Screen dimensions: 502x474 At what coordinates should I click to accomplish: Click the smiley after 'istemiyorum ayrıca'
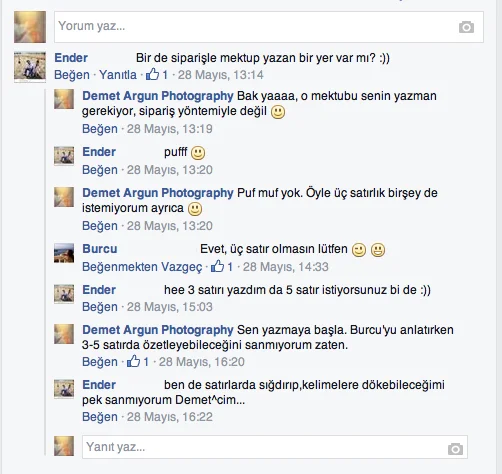(195, 209)
